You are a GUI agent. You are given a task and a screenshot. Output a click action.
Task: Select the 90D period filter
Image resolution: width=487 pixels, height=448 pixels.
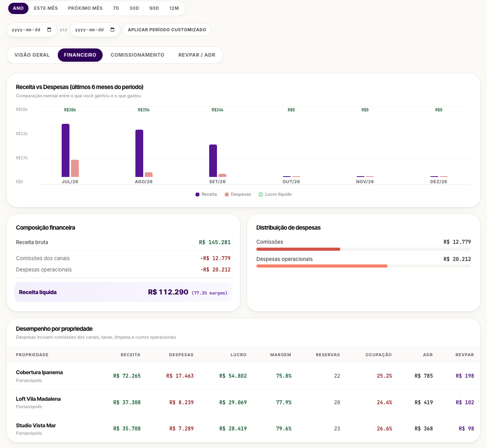click(x=154, y=8)
